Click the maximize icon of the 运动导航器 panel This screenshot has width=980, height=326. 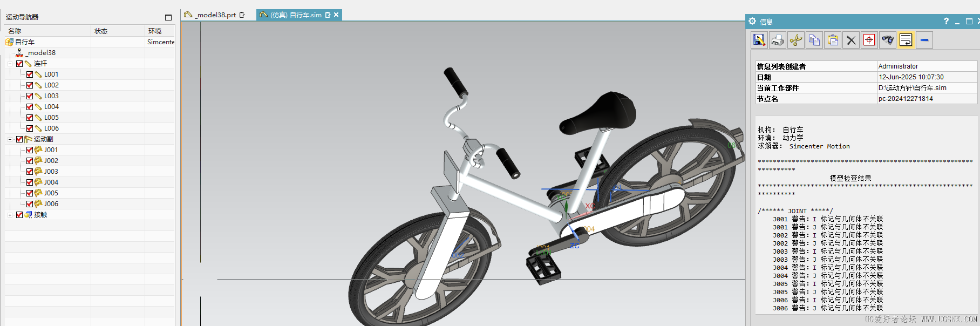tap(168, 17)
